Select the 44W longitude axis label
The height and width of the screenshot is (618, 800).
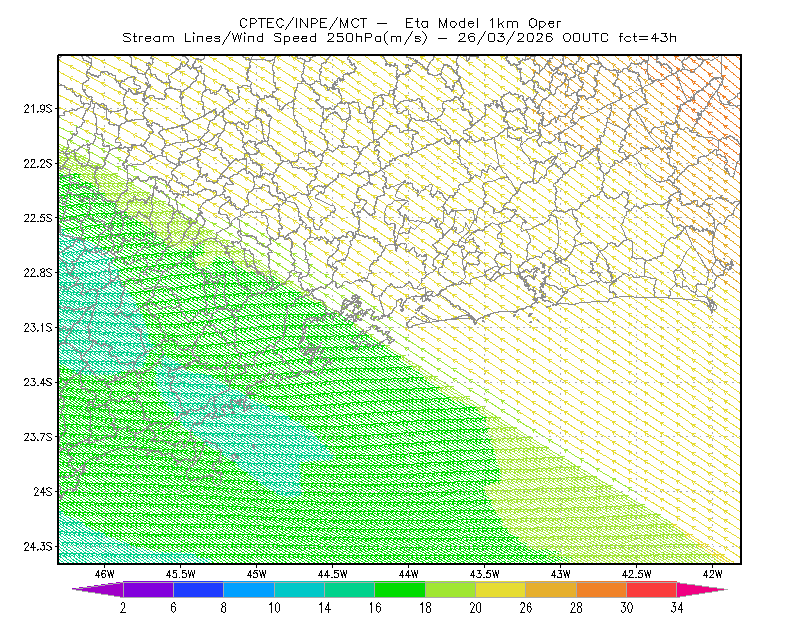tap(408, 574)
